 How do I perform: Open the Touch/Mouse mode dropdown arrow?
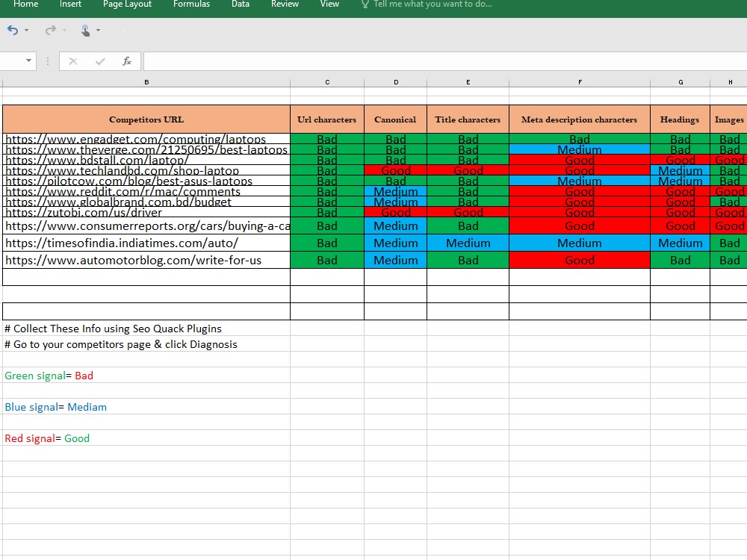point(98,31)
